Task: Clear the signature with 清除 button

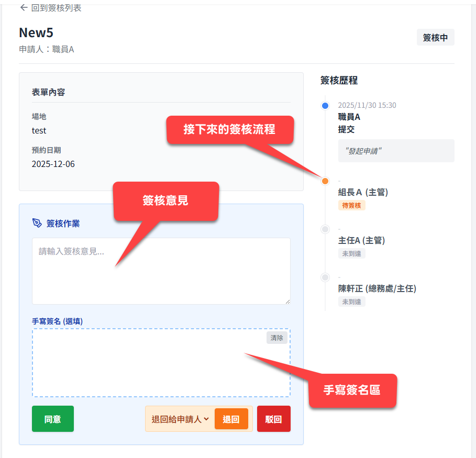Action: coord(276,338)
